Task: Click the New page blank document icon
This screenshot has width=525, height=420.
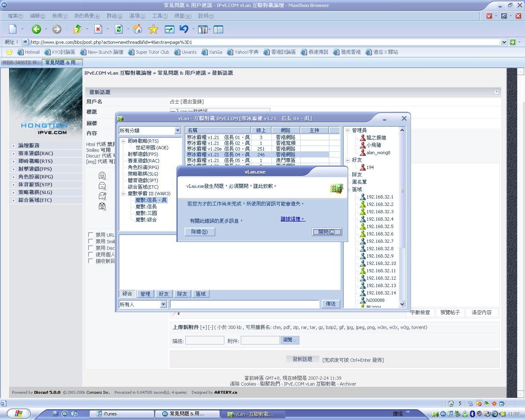Action: click(13, 29)
